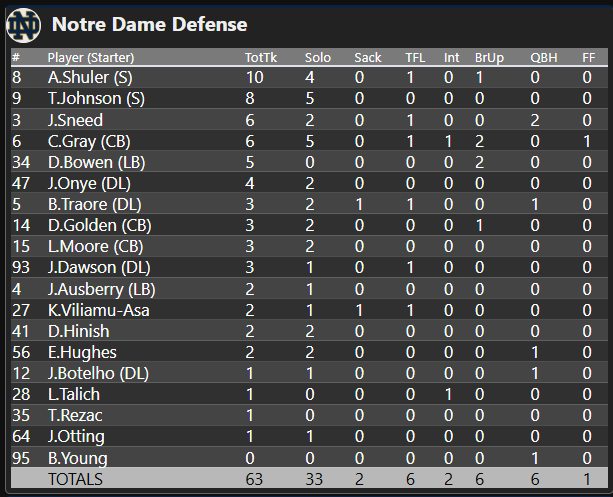Click the Notre Dame Defense title
The width and height of the screenshot is (613, 497).
pyautogui.click(x=149, y=23)
